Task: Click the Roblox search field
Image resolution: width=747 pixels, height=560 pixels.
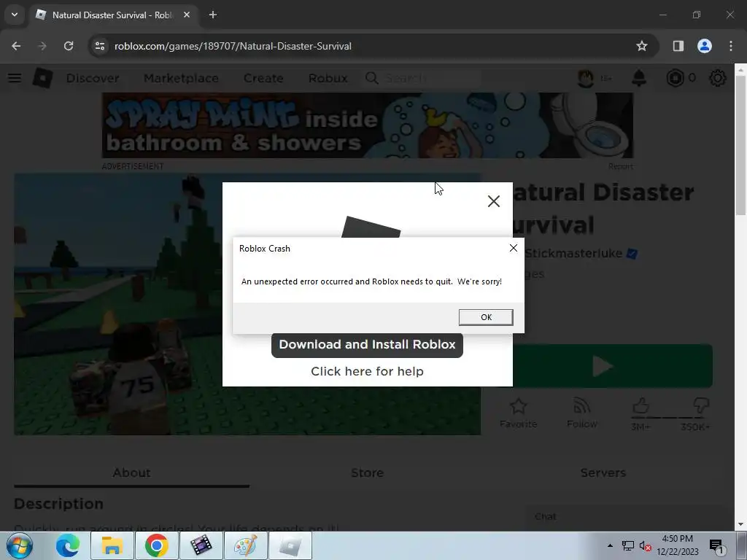Action: pos(423,78)
